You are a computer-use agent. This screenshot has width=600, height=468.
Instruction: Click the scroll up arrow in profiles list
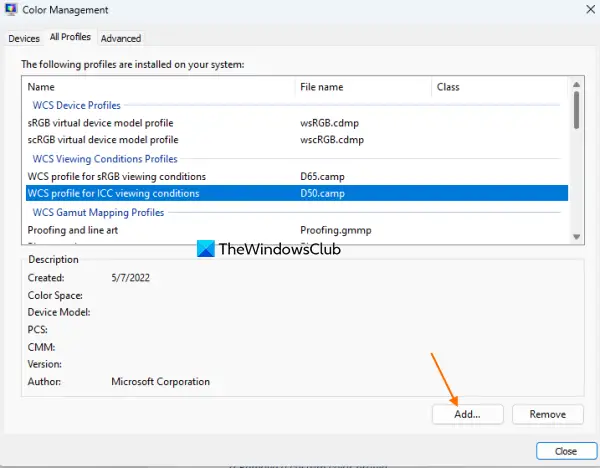pyautogui.click(x=576, y=85)
